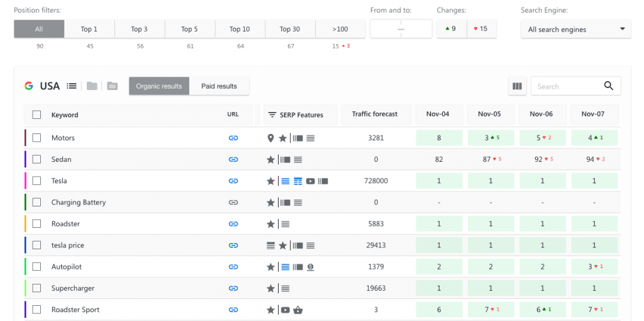This screenshot has height=321, width=644.
Task: Click the magnifier search icon
Action: click(x=609, y=86)
